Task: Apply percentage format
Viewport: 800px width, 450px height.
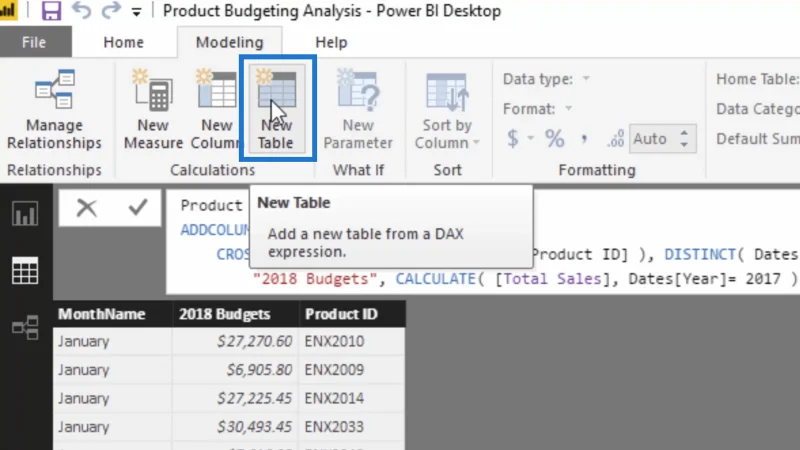Action: click(555, 138)
